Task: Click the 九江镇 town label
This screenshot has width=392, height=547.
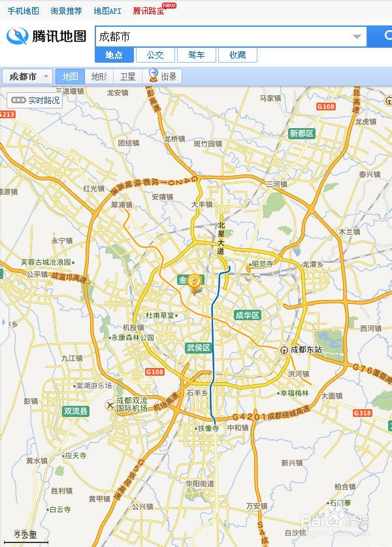Action: [72, 358]
